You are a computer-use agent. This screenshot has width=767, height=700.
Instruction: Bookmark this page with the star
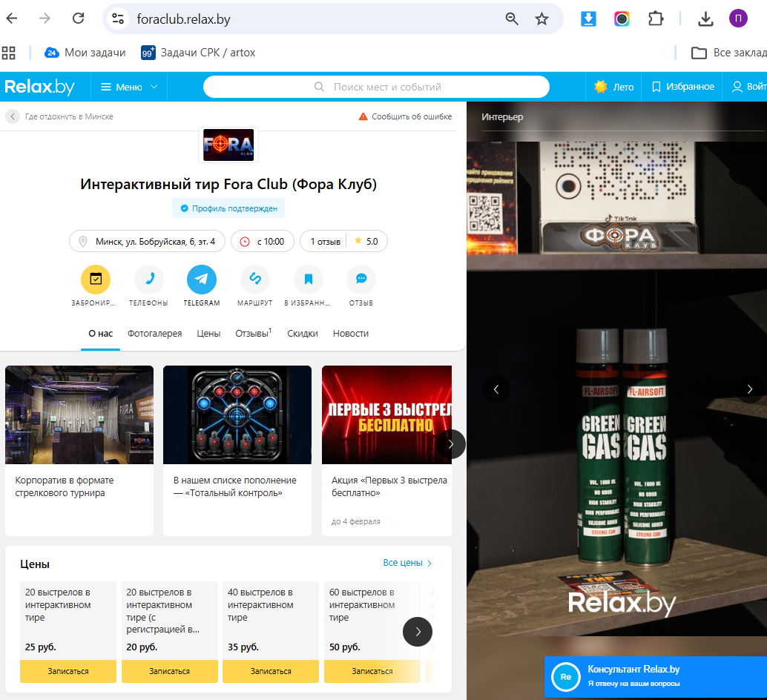coord(541,19)
